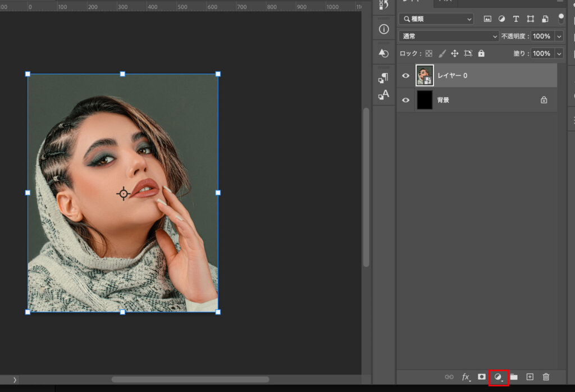
Task: Hide レイヤー 0 layer visibility
Action: (406, 75)
